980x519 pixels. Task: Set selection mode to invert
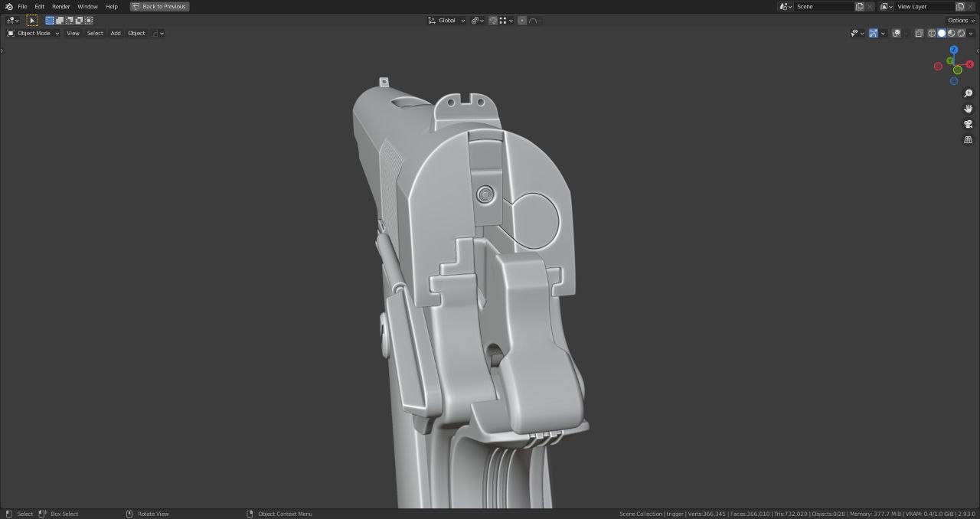coord(79,21)
